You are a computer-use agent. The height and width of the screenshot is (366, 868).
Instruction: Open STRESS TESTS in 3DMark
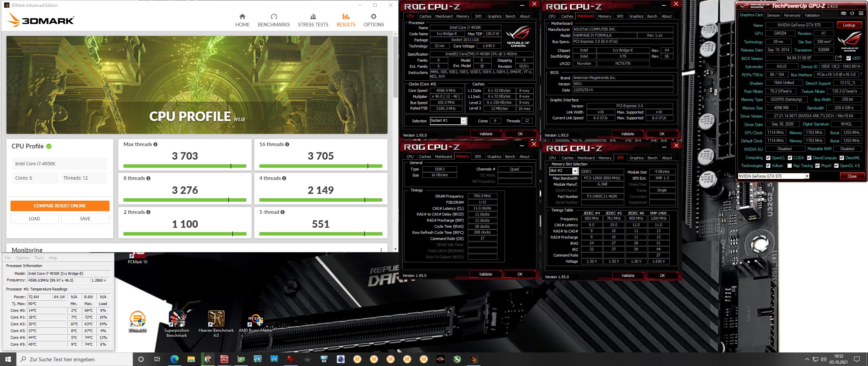click(313, 20)
